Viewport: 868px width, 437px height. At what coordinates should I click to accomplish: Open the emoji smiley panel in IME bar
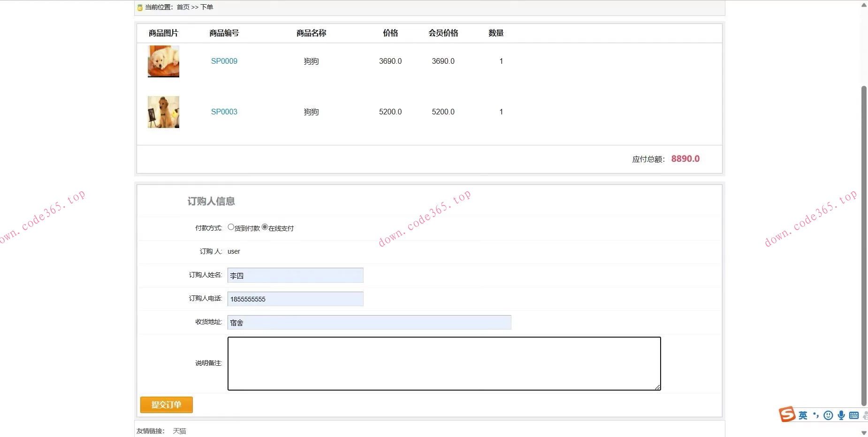(x=828, y=415)
